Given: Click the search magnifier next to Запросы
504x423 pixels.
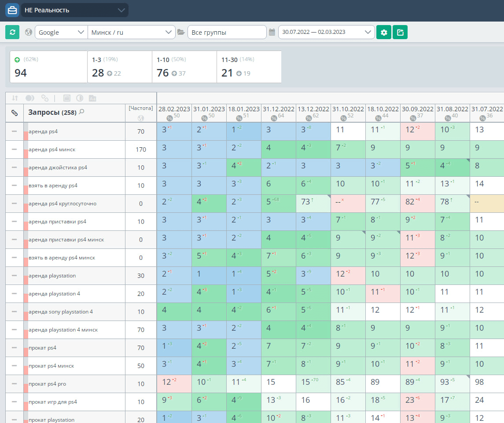Looking at the screenshot, I should pyautogui.click(x=81, y=112).
